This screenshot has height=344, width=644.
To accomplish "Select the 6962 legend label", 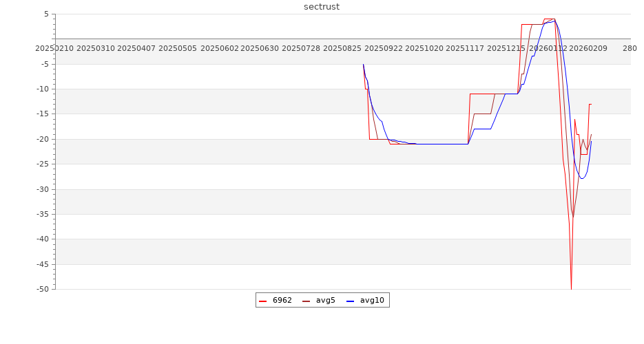I will point(282,300).
